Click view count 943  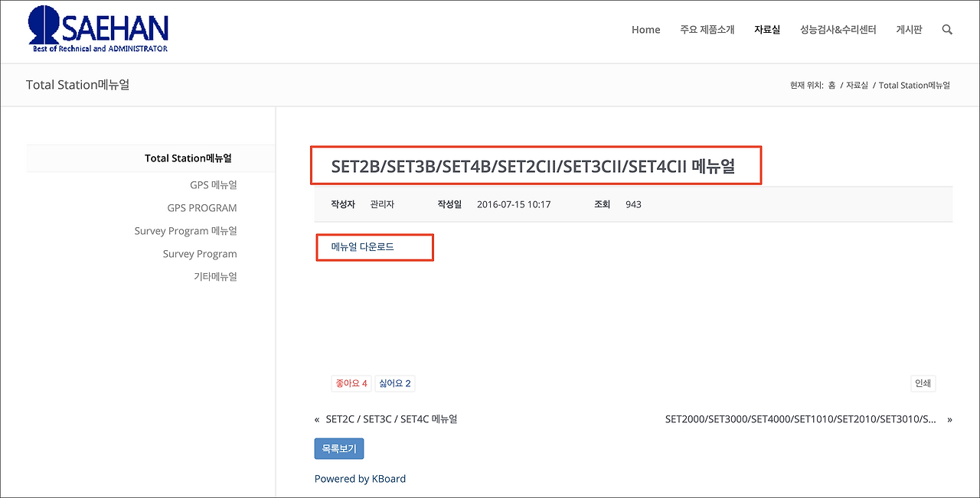[x=633, y=204]
